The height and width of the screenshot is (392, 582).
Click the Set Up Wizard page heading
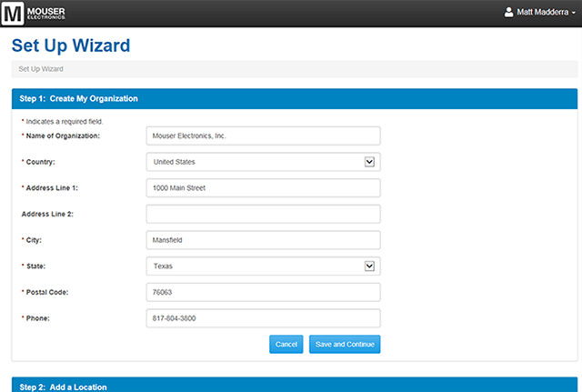point(71,45)
